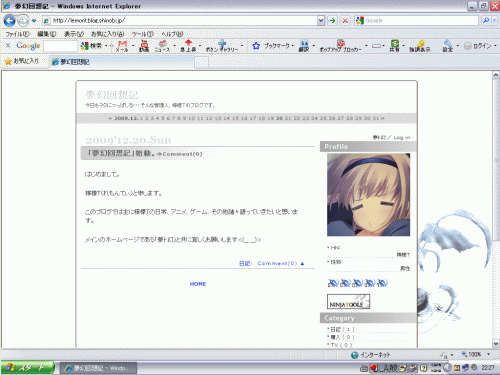Open the ヘルプ menu
The image size is (500, 375).
tap(172, 34)
